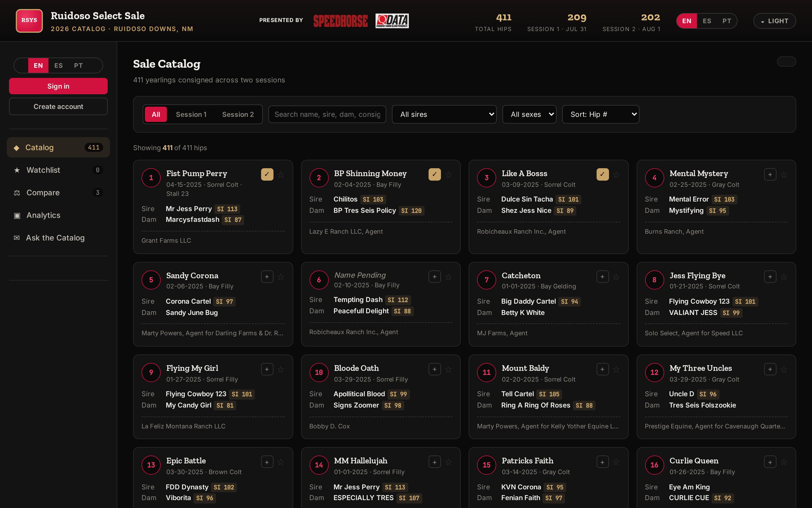
Task: Select the All sessions tab
Action: point(156,115)
